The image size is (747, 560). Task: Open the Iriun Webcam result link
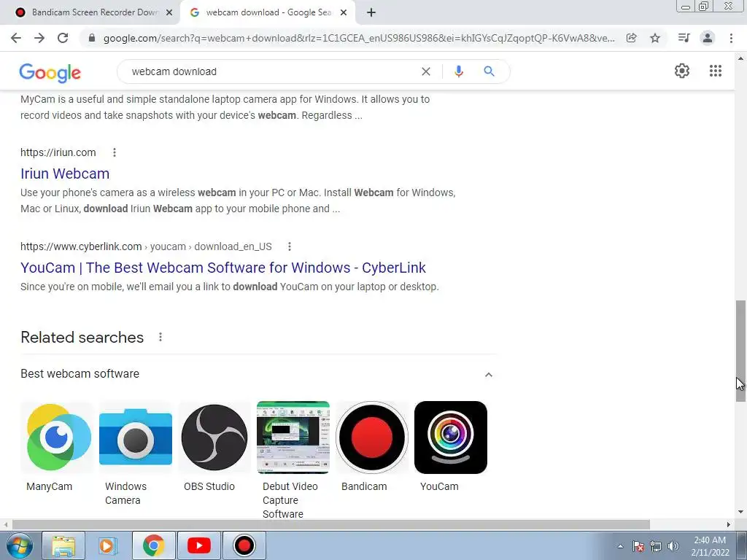65,174
